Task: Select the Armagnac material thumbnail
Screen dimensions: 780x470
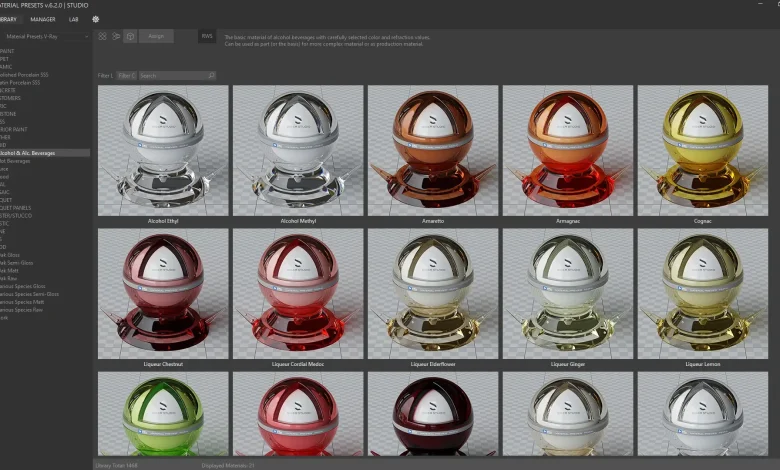Action: (x=568, y=151)
